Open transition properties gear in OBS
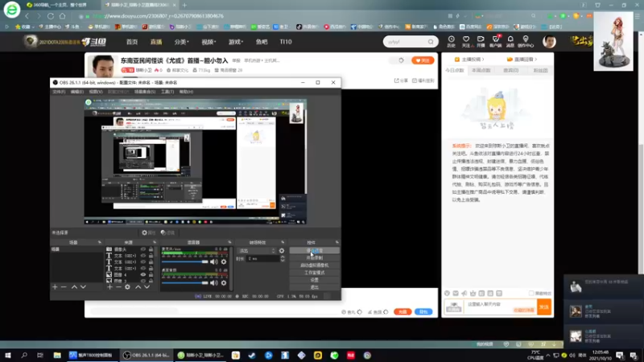The image size is (644, 362). pyautogui.click(x=282, y=251)
